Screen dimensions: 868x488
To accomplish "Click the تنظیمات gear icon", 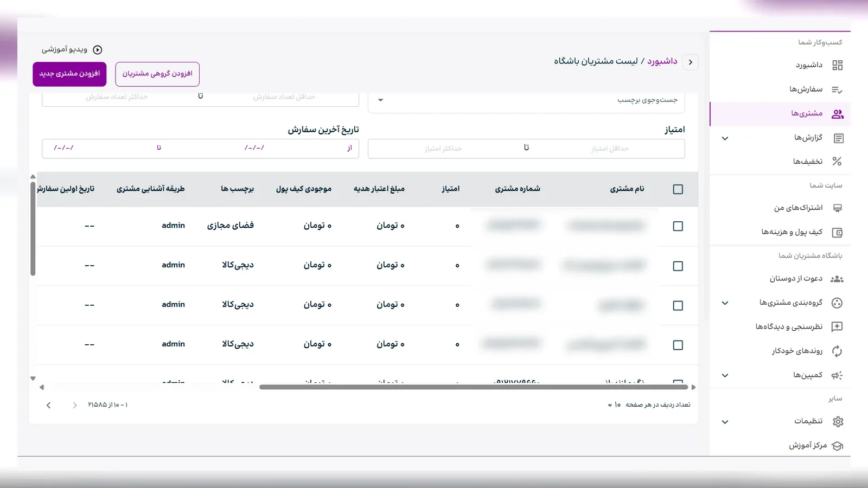I will click(838, 422).
